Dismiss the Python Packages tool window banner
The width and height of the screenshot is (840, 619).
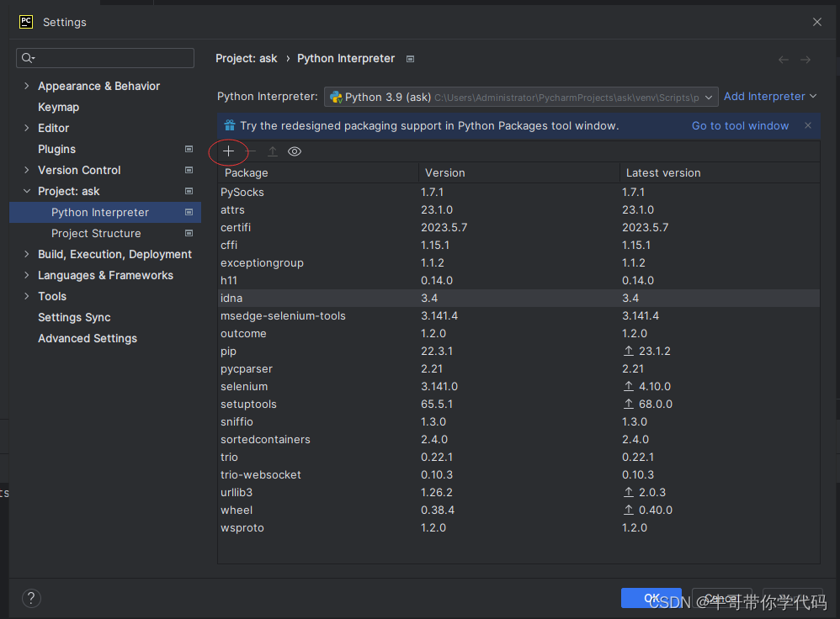click(808, 125)
